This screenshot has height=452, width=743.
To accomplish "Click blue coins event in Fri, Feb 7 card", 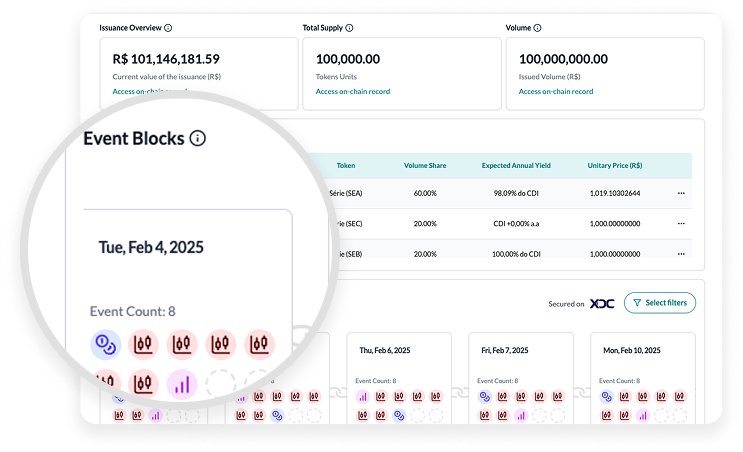I will (485, 397).
